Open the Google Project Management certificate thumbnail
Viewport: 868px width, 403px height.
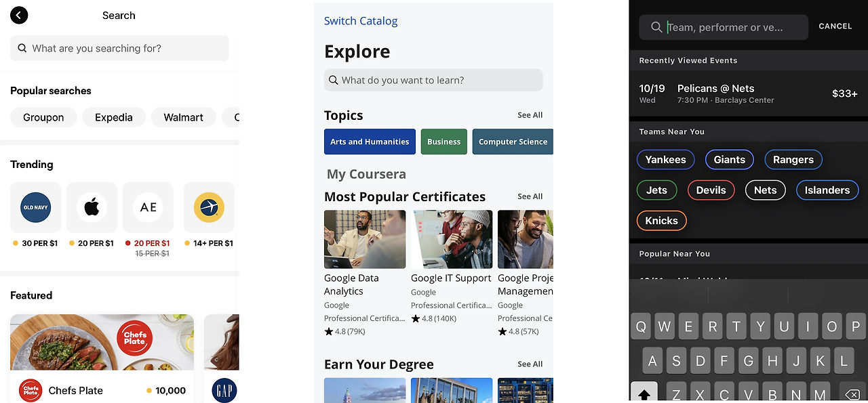click(526, 239)
